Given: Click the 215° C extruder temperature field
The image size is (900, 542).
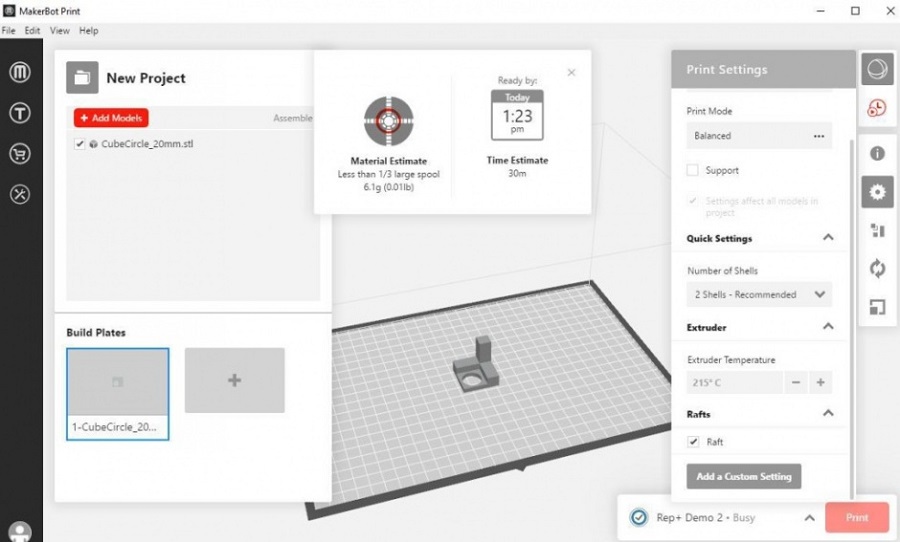Looking at the screenshot, I should [x=734, y=382].
